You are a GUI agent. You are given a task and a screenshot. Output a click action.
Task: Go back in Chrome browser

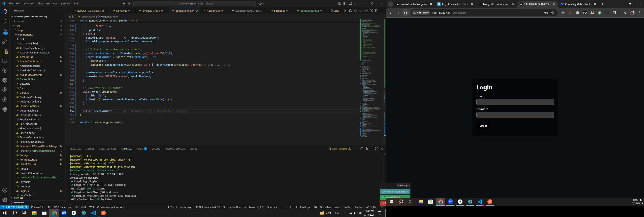click(391, 13)
